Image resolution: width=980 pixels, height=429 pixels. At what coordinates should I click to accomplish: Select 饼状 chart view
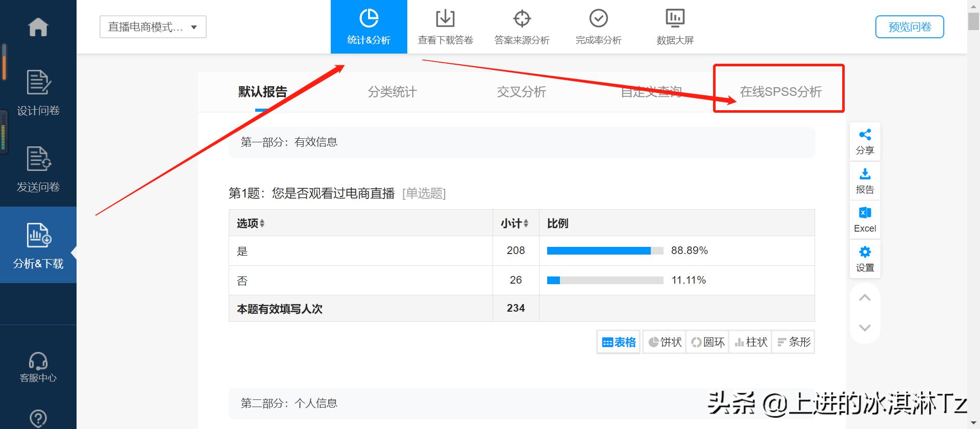[x=665, y=342]
